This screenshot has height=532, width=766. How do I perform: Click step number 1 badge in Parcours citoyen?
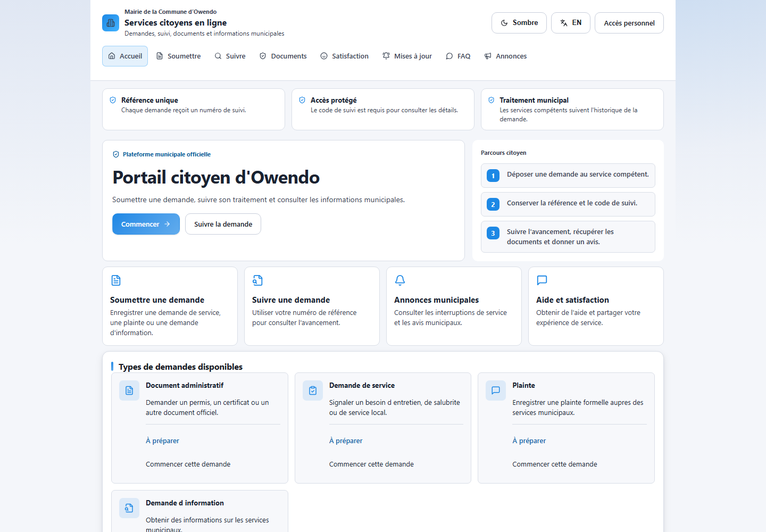point(493,176)
